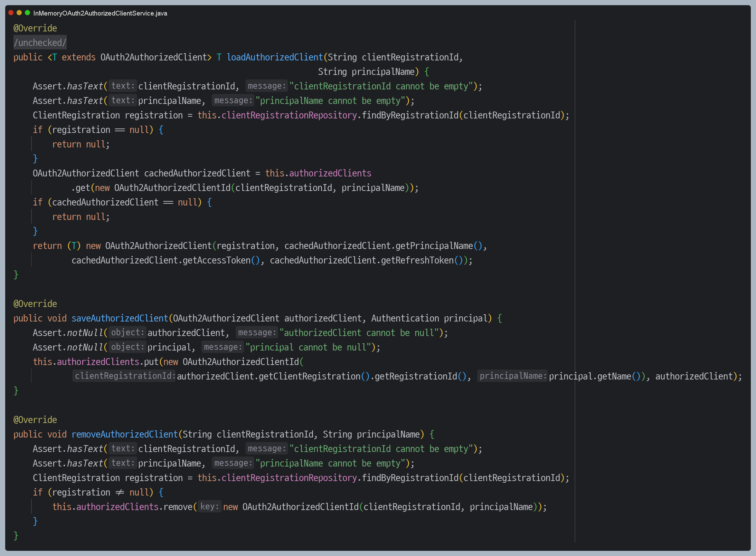Click the yellow minimize window dot
The image size is (756, 556).
pyautogui.click(x=19, y=13)
